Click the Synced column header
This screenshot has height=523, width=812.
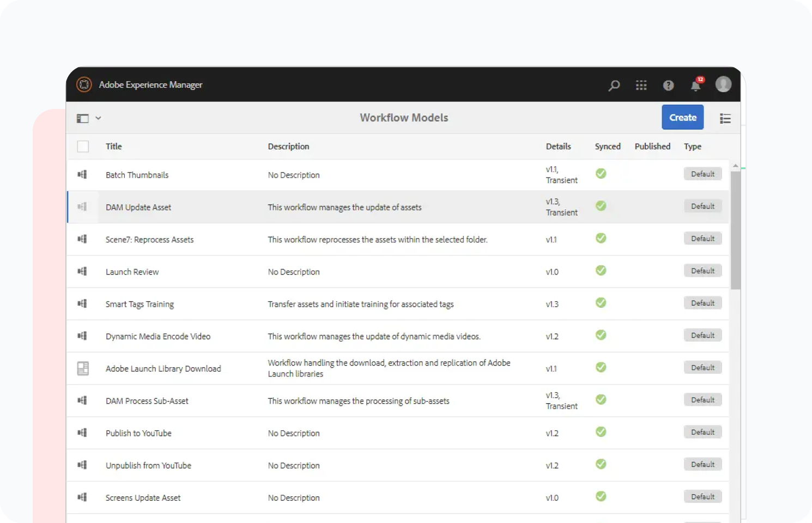[608, 146]
